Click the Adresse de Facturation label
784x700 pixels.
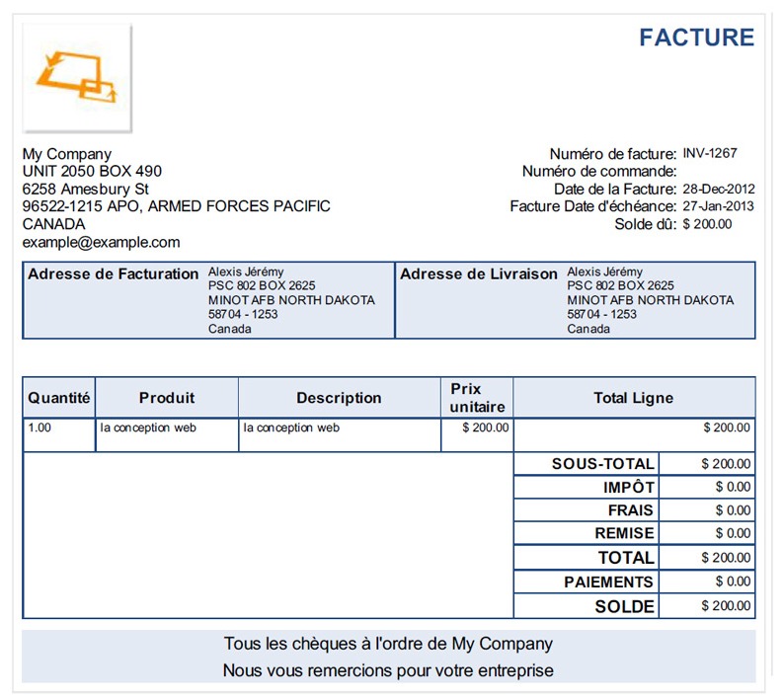click(114, 274)
